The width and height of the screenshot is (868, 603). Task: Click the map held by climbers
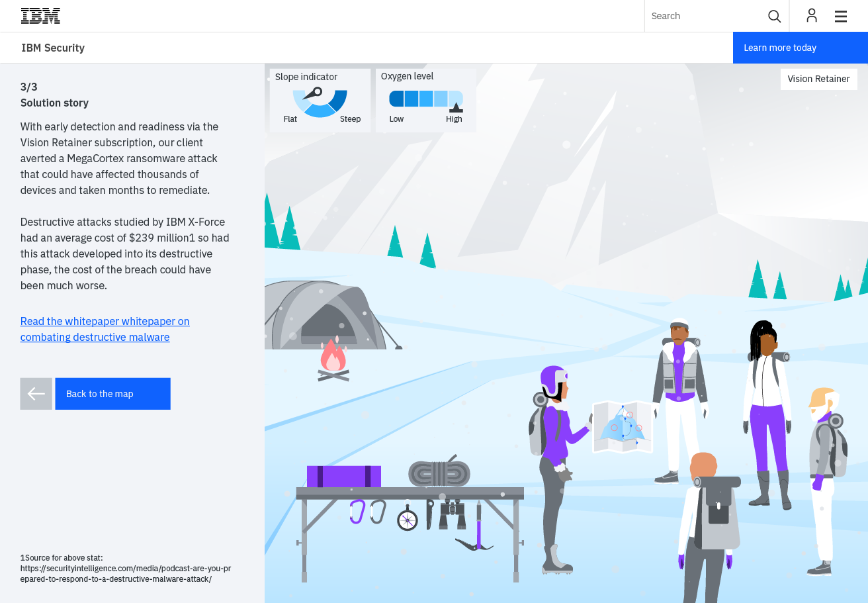(623, 427)
